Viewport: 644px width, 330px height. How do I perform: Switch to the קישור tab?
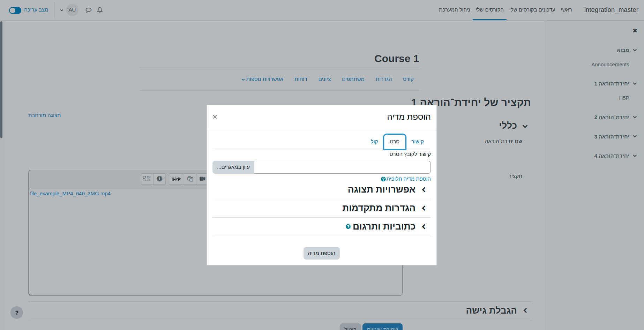pyautogui.click(x=418, y=142)
